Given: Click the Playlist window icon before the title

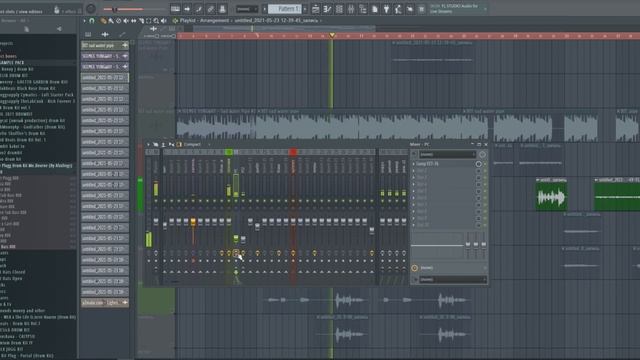Looking at the screenshot, I should point(175,20).
